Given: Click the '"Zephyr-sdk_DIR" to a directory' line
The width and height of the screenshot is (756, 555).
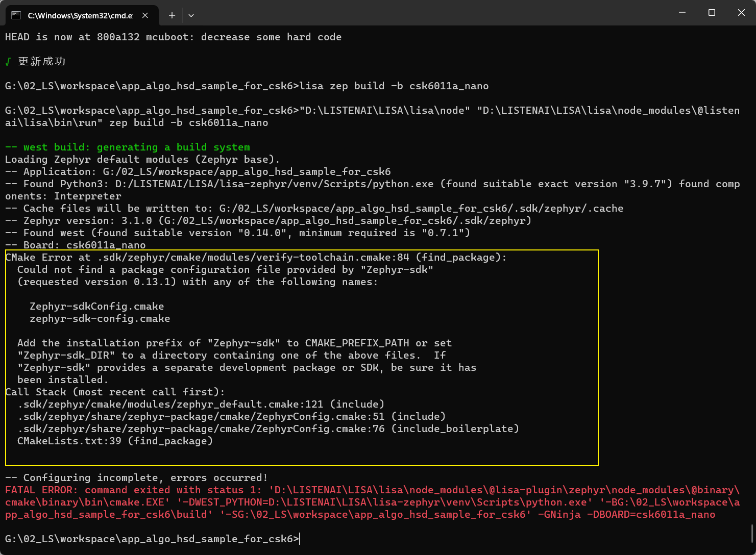Looking at the screenshot, I should tap(232, 355).
